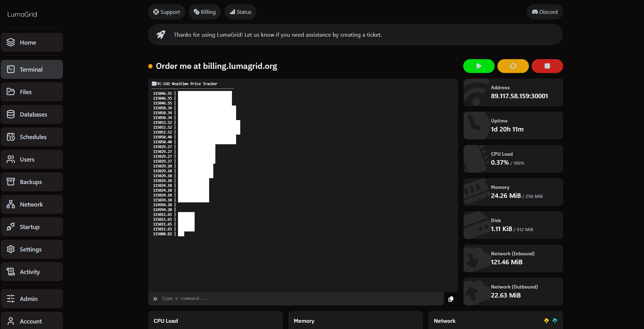Click the Home layers icon
Viewport: 644px width, 329px height.
coord(11,42)
